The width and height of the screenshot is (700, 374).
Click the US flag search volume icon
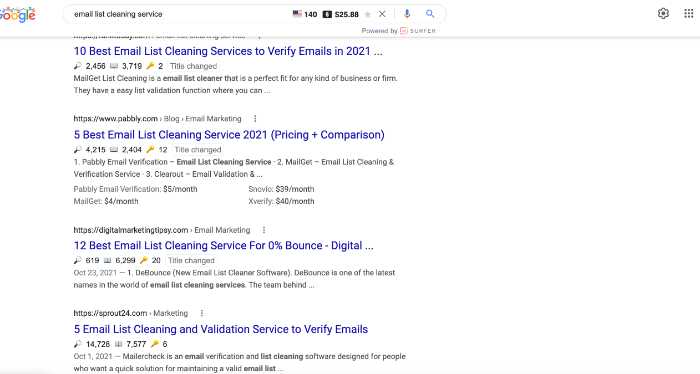point(297,14)
